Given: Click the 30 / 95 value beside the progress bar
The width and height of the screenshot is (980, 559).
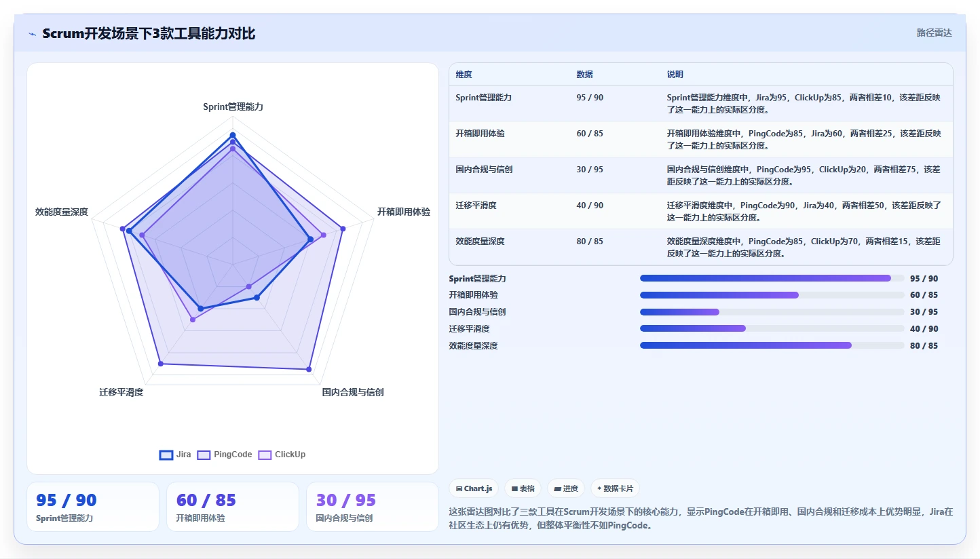Looking at the screenshot, I should click(924, 312).
